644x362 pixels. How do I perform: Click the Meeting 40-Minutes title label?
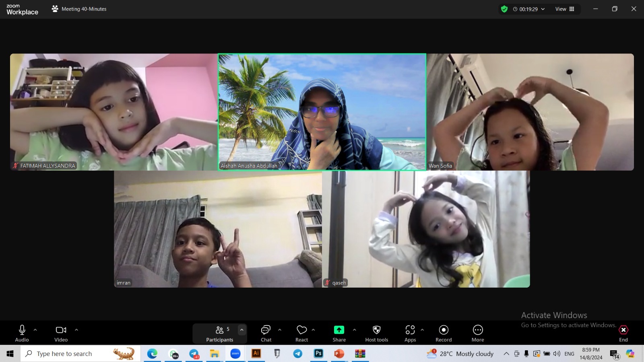click(84, 9)
